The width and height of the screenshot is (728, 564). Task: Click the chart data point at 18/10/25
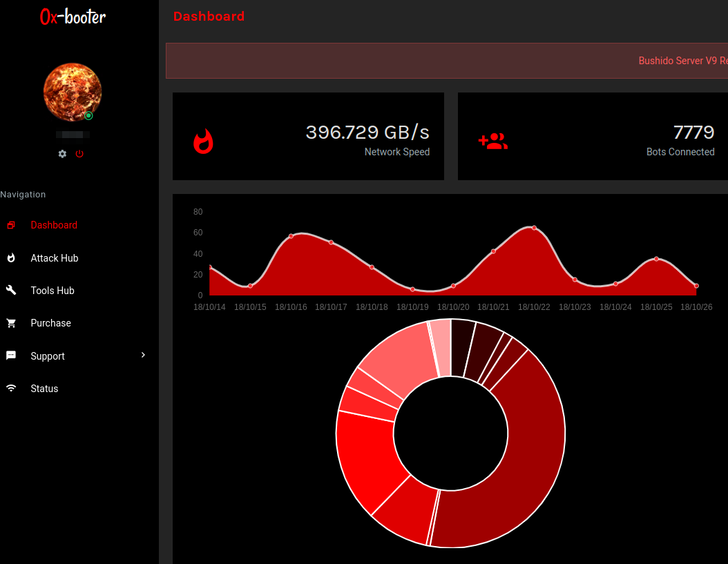pos(656,259)
